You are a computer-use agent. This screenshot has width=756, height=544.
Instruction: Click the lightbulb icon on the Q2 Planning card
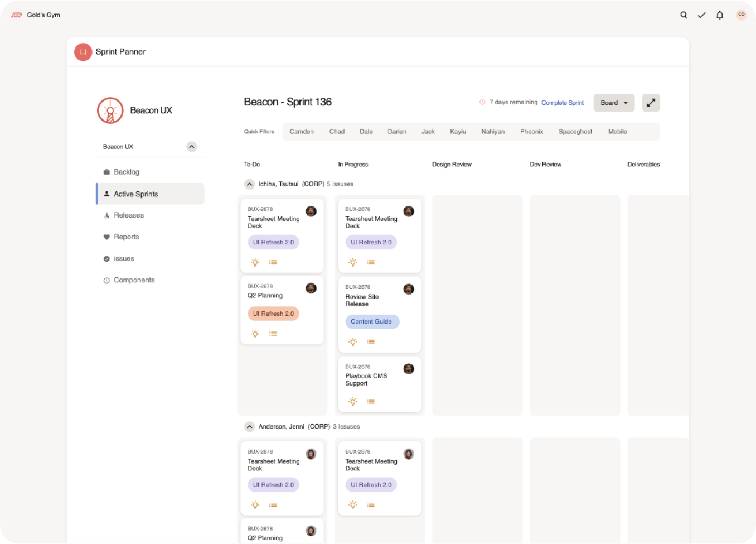point(255,333)
